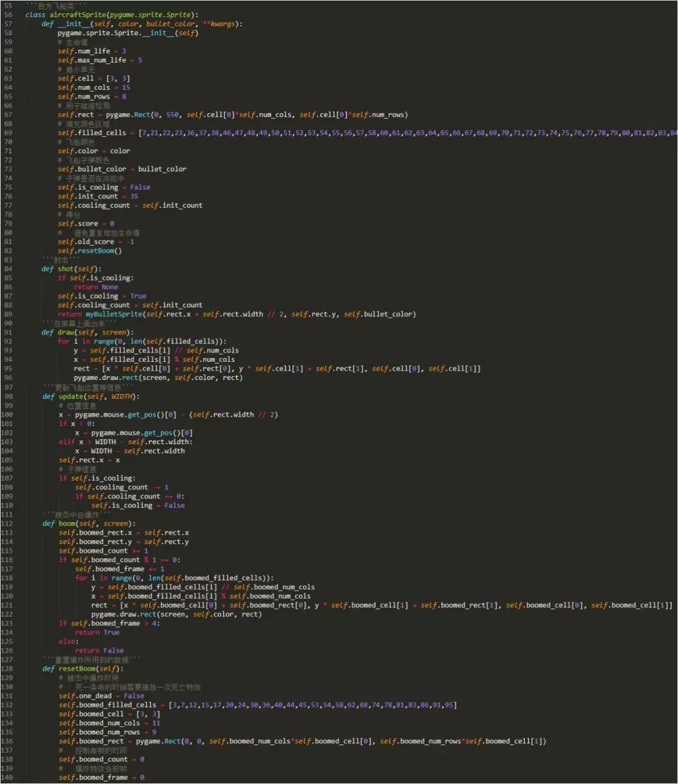Click 'if self.cooling_count == 0:' condition

coord(130,496)
